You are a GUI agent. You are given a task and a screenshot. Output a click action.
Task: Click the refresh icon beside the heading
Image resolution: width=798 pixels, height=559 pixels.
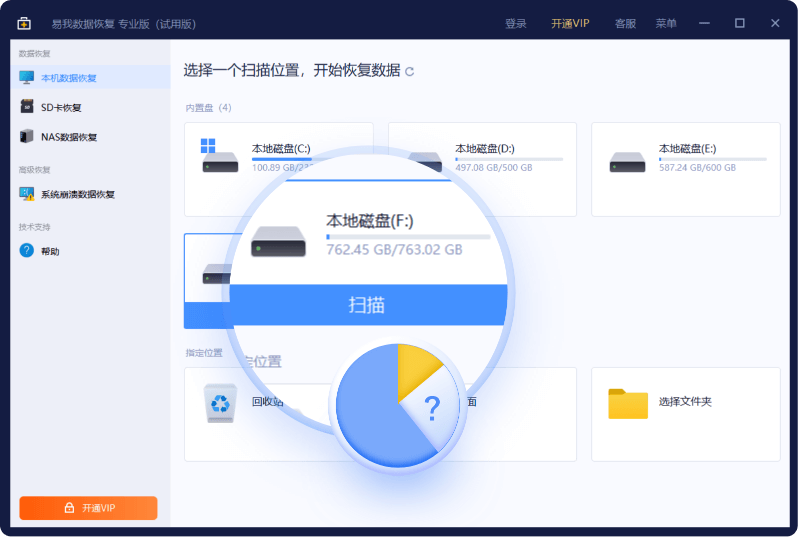pos(409,72)
